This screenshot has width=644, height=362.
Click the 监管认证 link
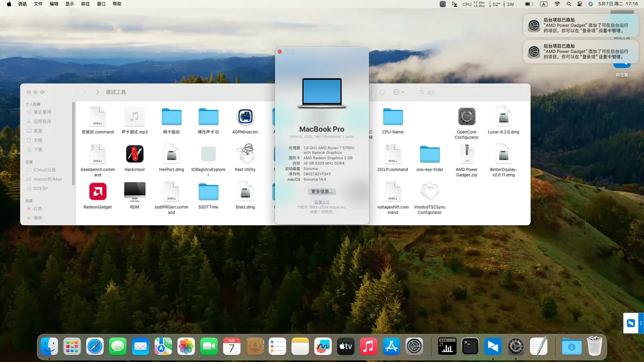[322, 202]
